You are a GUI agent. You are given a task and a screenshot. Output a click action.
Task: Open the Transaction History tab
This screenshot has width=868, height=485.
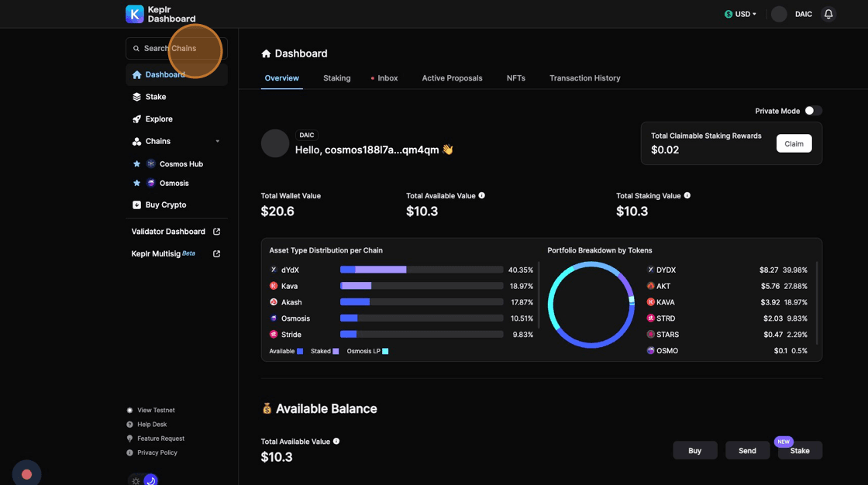(x=584, y=78)
